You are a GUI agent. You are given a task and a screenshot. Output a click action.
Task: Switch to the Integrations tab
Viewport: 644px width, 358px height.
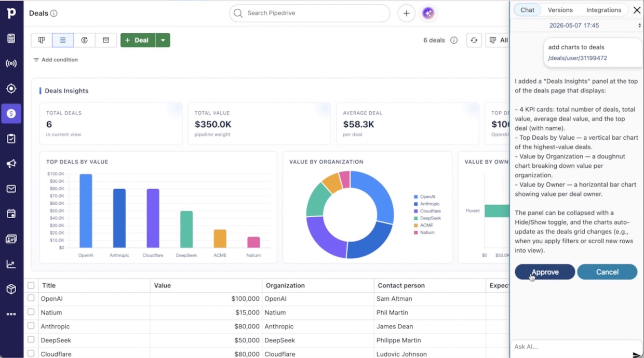[x=603, y=10]
